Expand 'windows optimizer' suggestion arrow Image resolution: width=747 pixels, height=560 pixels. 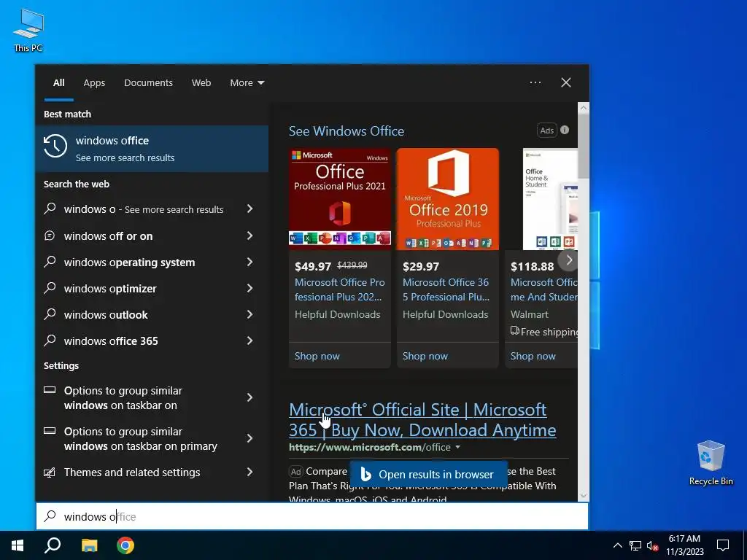[x=249, y=288]
